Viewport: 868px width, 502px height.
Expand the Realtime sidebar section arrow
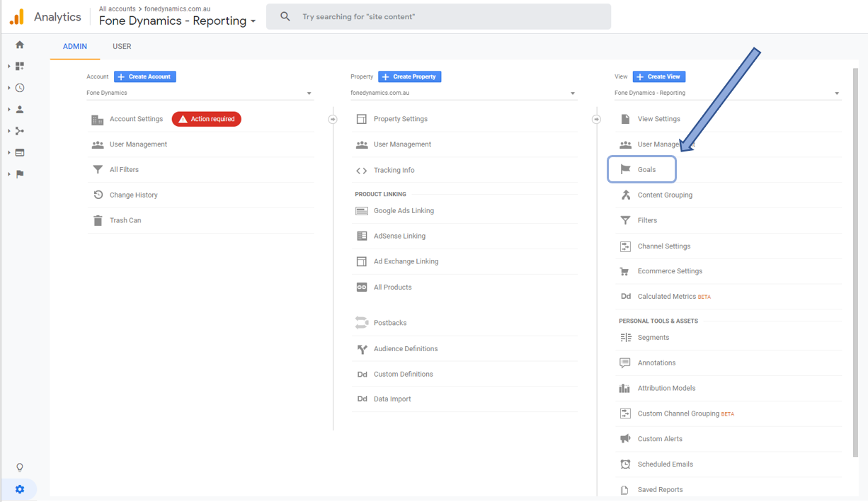(9, 88)
